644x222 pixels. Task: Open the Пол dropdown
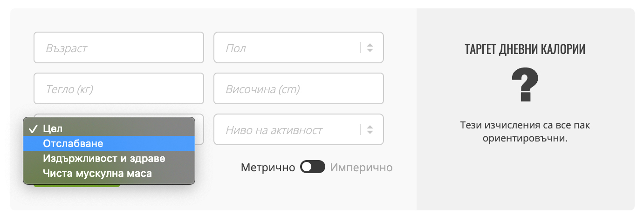(289, 47)
